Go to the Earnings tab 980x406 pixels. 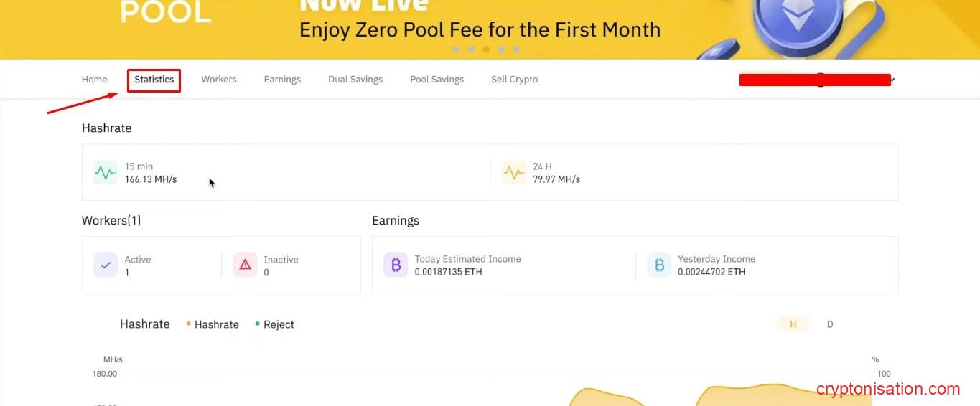282,80
